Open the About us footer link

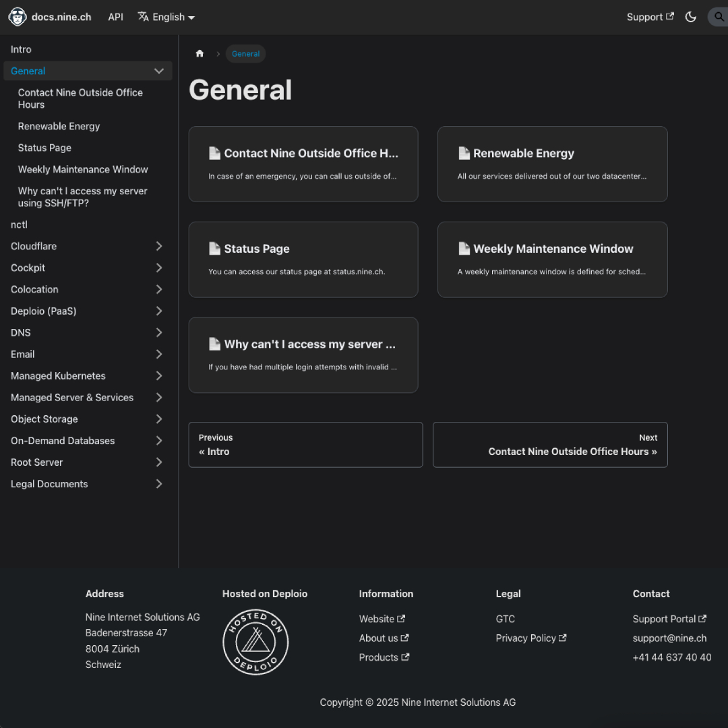click(x=384, y=638)
